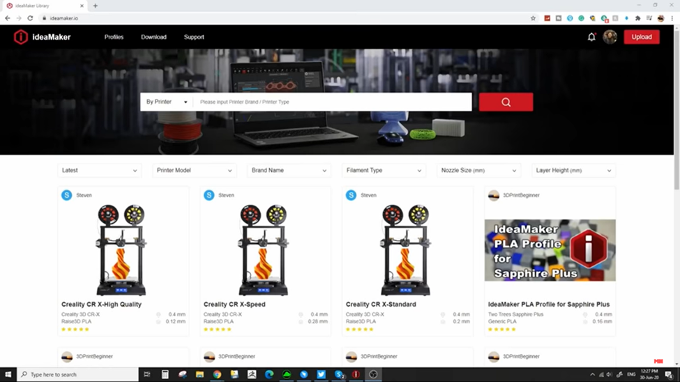Open the Download menu
Viewport: 680px width, 382px height.
point(154,37)
